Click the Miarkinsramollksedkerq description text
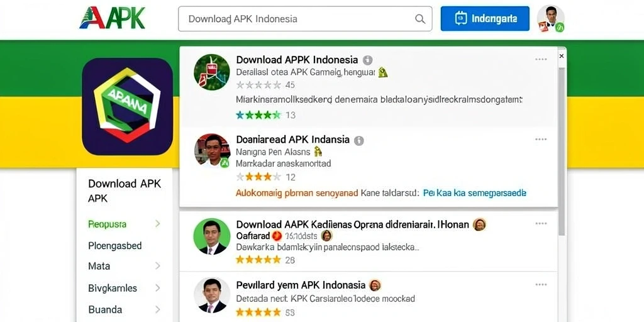644x322 pixels. tap(379, 99)
